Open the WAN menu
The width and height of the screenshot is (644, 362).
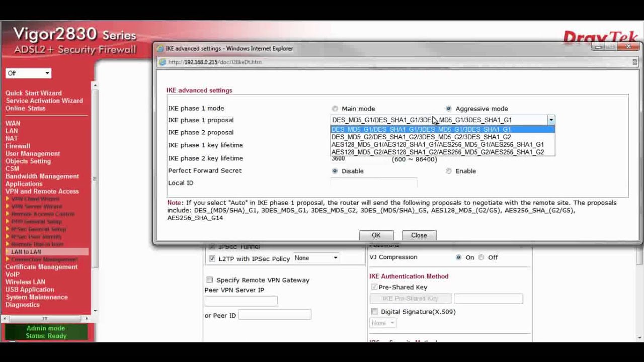click(x=13, y=123)
